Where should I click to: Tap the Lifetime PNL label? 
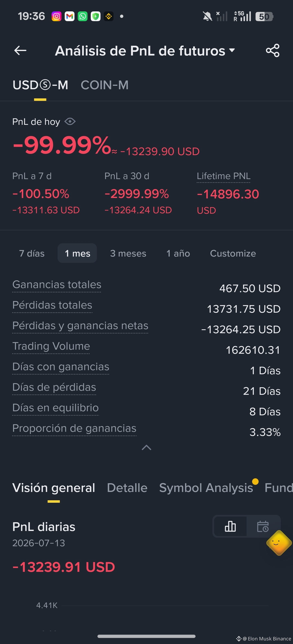click(x=223, y=176)
